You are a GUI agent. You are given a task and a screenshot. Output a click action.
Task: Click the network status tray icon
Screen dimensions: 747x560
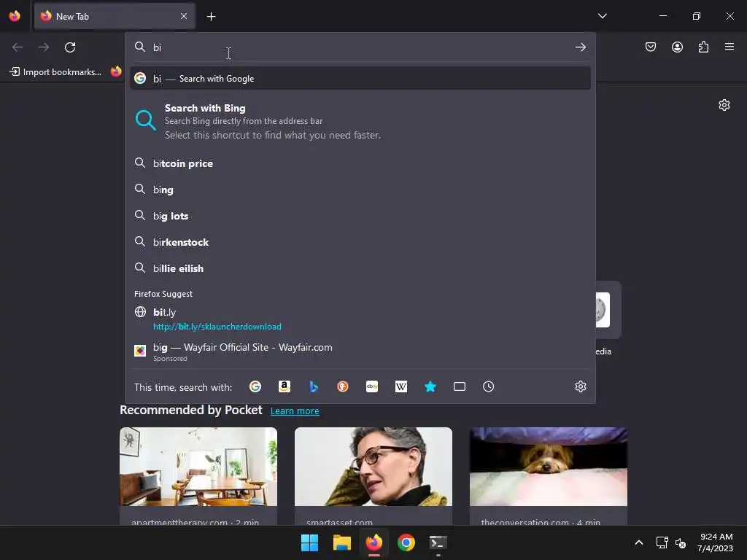[x=662, y=542]
